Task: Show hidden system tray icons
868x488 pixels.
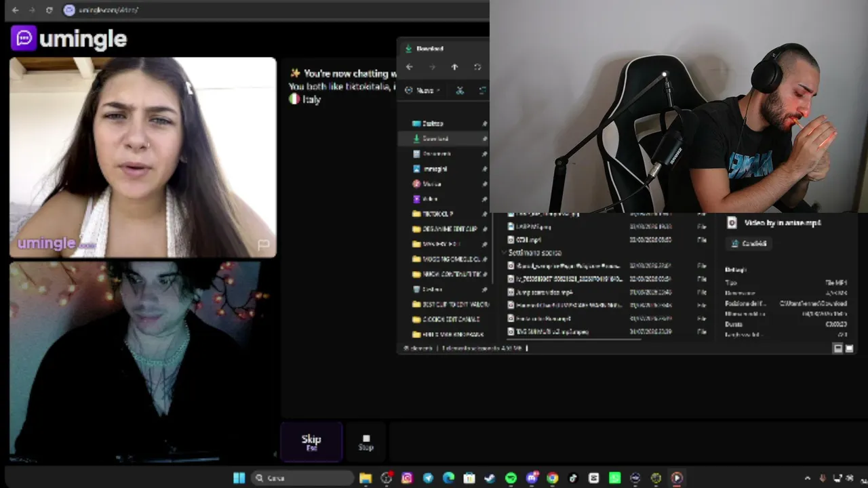Action: tap(807, 478)
